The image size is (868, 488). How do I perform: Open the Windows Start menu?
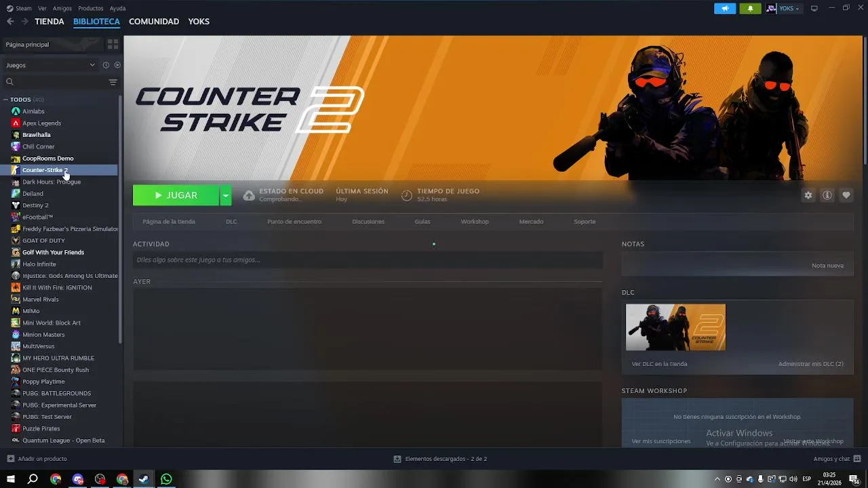[11, 479]
